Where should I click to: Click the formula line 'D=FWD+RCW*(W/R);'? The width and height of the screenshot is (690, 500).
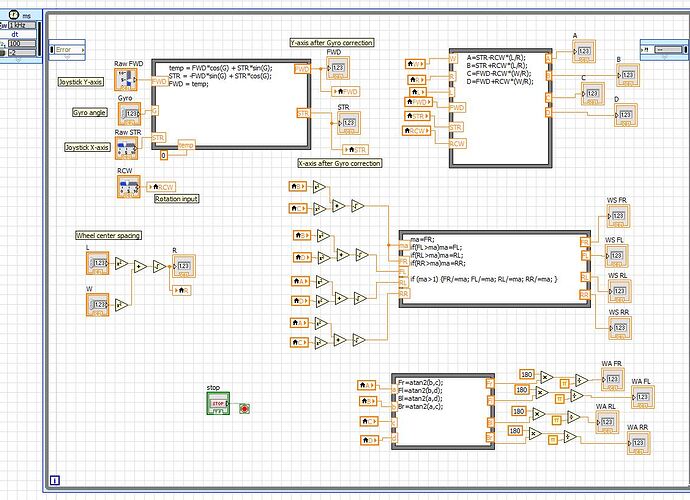tap(500, 81)
